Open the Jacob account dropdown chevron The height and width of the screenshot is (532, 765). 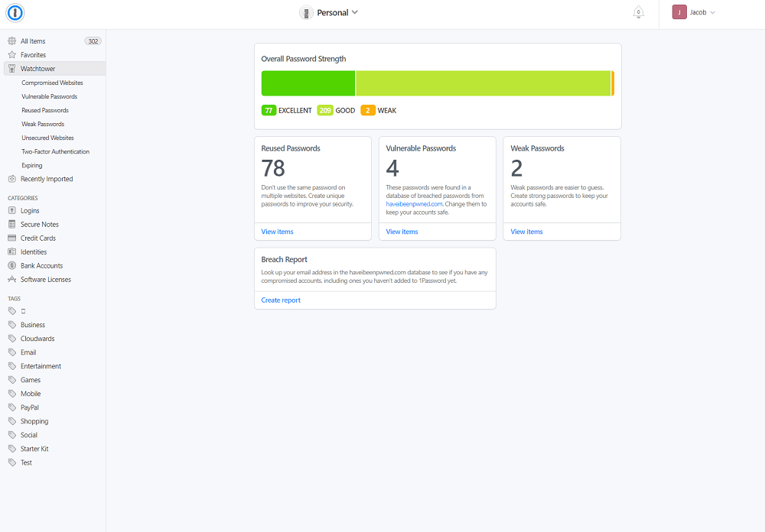[x=713, y=13]
